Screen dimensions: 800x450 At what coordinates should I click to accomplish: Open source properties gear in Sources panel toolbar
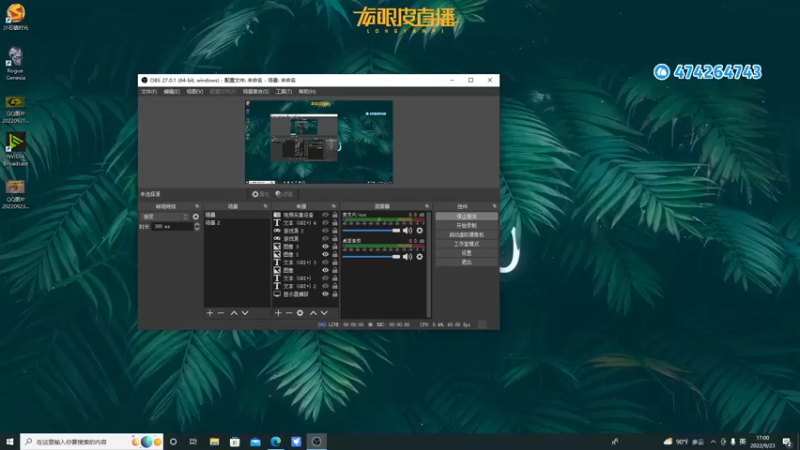pyautogui.click(x=300, y=313)
